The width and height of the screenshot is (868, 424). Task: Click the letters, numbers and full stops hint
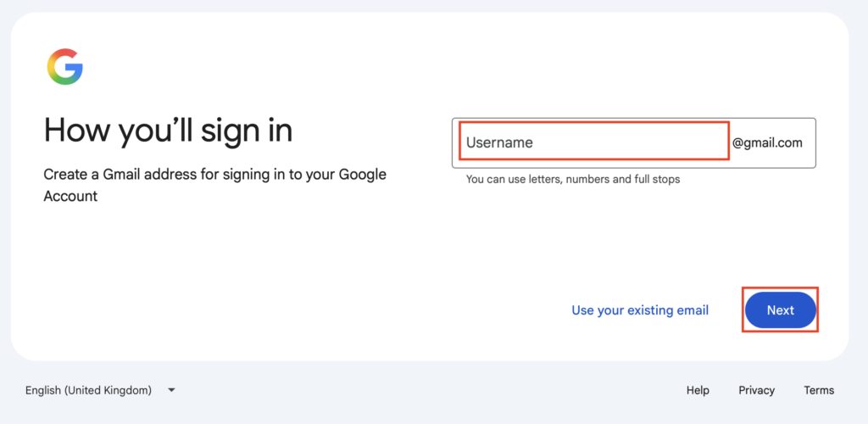point(573,179)
